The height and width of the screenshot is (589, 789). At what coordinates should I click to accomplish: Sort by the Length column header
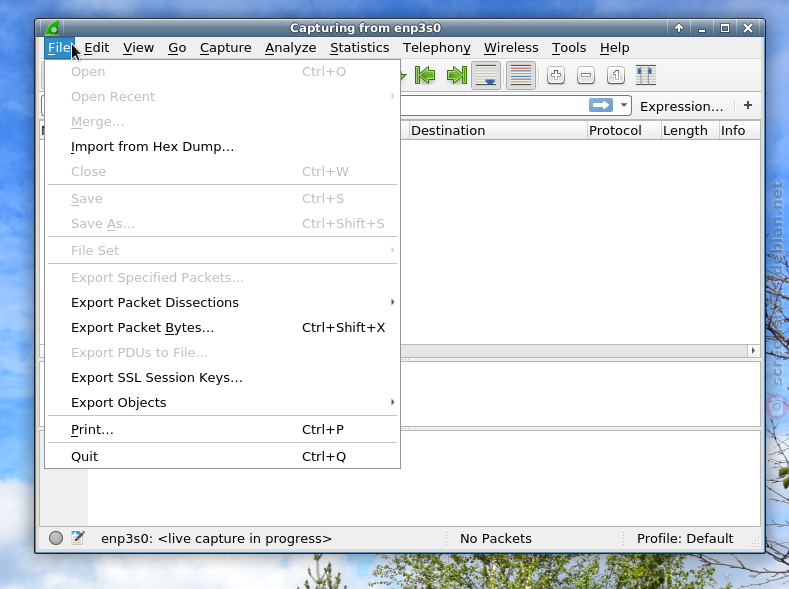[690, 131]
